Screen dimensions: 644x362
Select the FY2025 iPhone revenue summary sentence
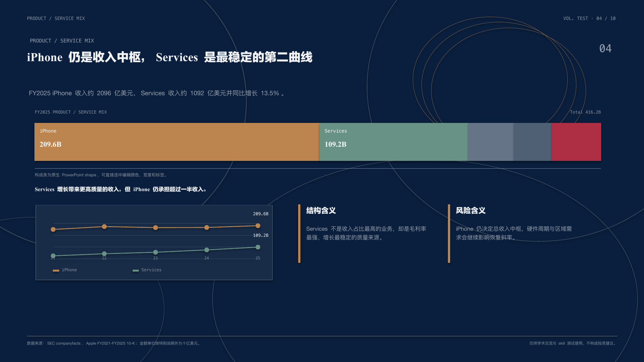pyautogui.click(x=156, y=93)
